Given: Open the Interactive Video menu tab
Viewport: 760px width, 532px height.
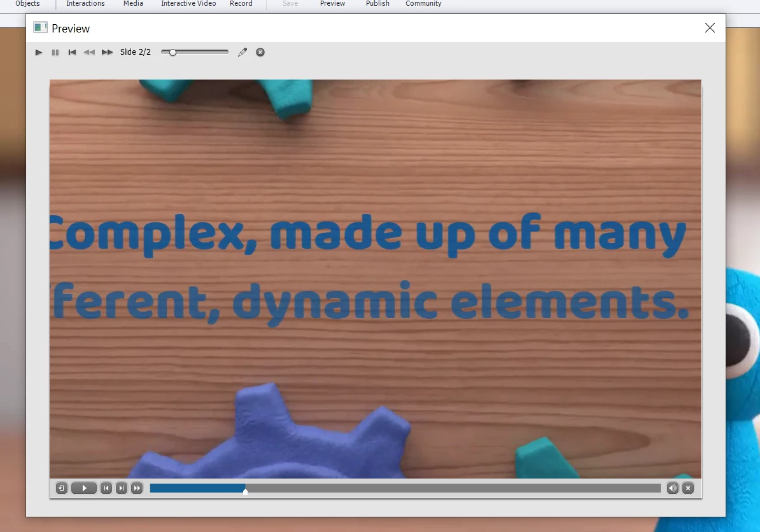Looking at the screenshot, I should click(x=188, y=3).
